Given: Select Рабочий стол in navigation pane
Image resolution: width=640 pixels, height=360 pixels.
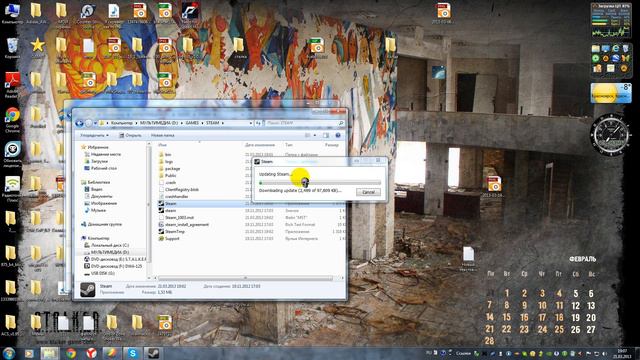Looking at the screenshot, I should [x=100, y=168].
